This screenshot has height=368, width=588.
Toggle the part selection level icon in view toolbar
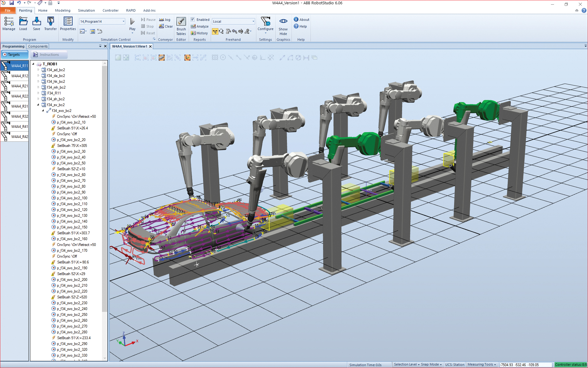[162, 58]
